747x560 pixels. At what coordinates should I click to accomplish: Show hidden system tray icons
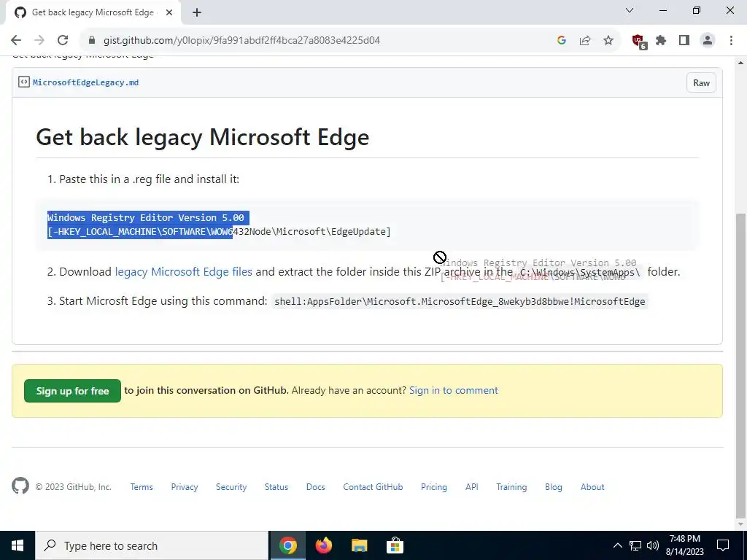coord(617,545)
